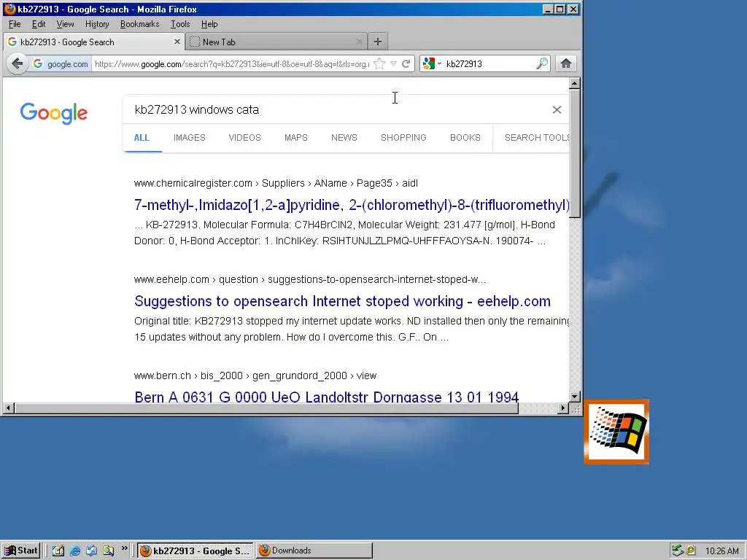Switch to Downloads window in taskbar
Screen dimensions: 747x560
[x=314, y=551]
